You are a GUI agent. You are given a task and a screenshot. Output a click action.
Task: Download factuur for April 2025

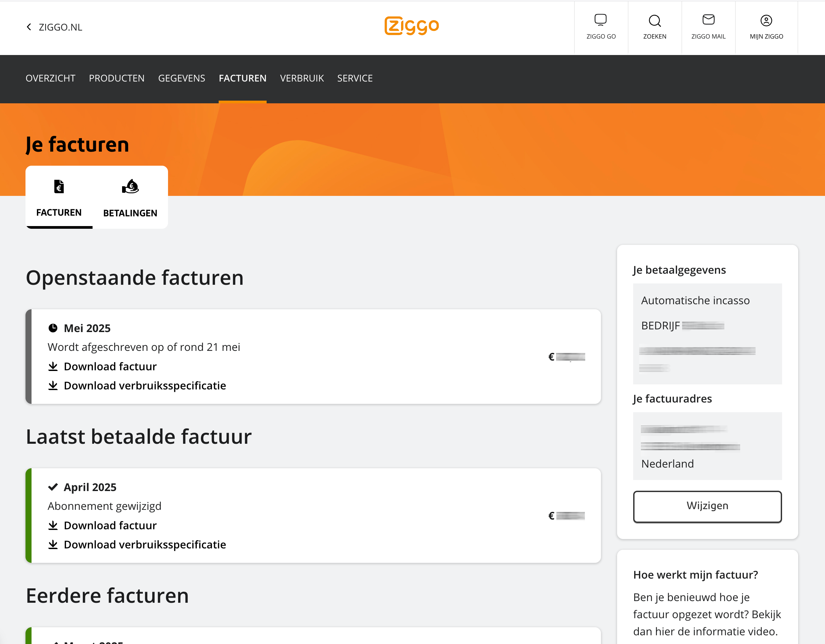click(110, 525)
